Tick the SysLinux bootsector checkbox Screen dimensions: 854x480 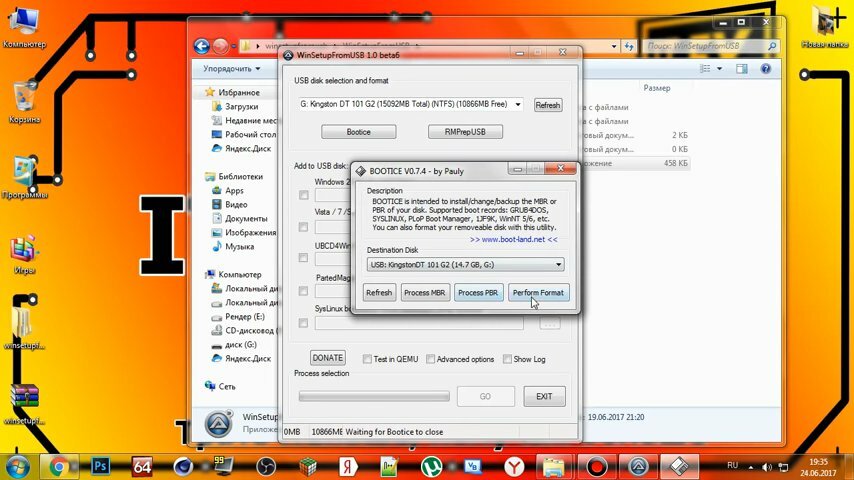click(x=304, y=323)
